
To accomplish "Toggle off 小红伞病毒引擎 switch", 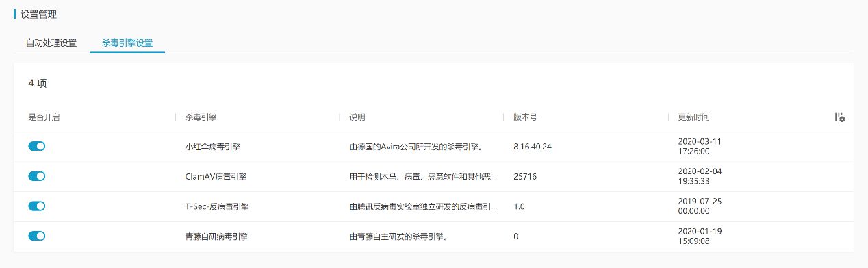I will 36,146.
